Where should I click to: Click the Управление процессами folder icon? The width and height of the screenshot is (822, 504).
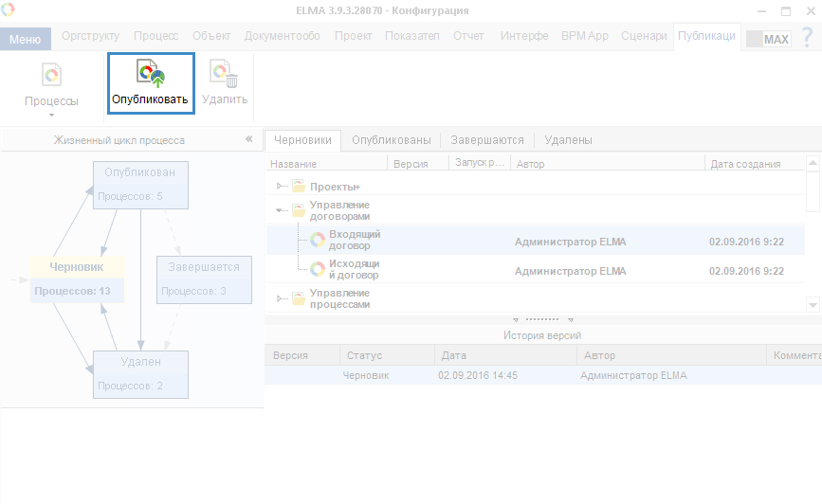pos(299,298)
